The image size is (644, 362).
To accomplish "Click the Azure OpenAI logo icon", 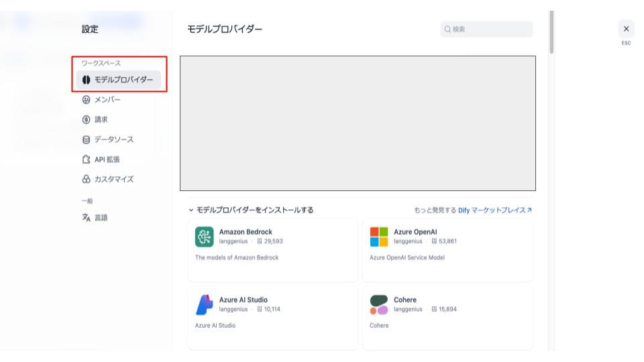I will pyautogui.click(x=378, y=237).
